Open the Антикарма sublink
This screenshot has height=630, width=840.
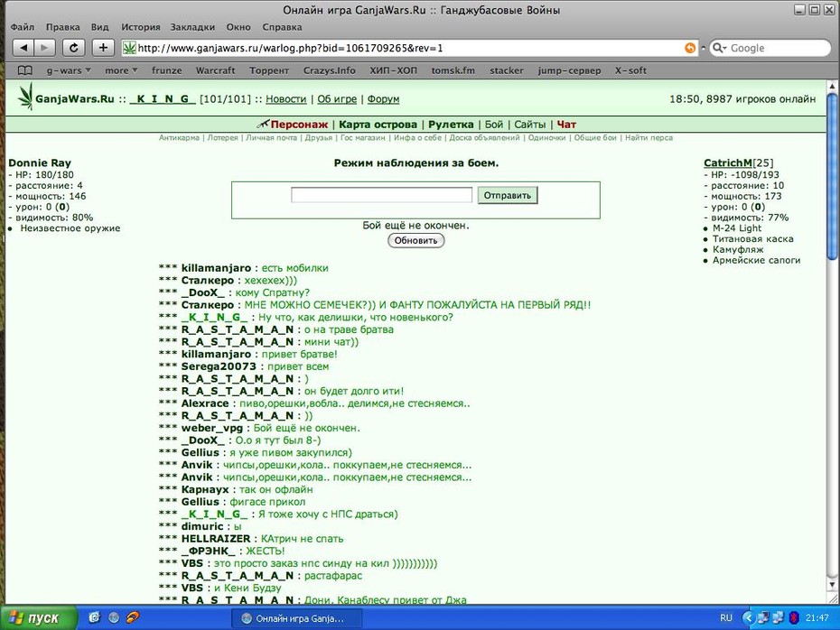point(179,138)
